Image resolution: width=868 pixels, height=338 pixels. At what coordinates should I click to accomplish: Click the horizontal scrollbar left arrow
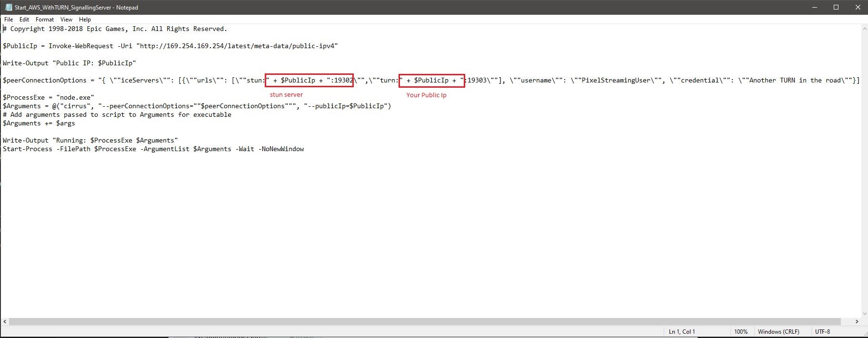5,322
